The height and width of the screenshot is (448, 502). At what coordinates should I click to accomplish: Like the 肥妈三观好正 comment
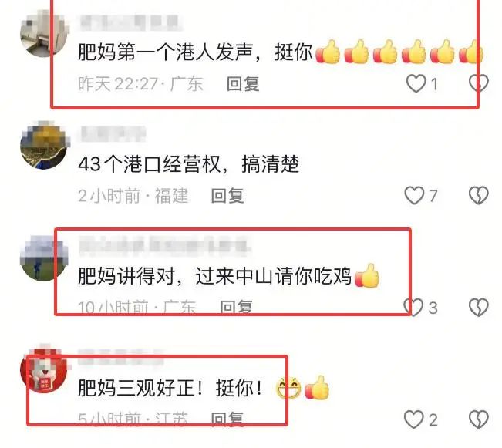[414, 419]
